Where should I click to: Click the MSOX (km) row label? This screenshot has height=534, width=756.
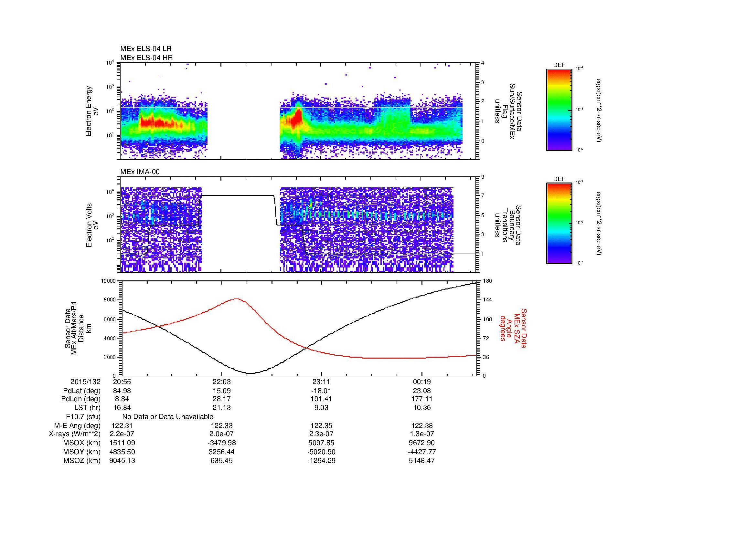82,443
